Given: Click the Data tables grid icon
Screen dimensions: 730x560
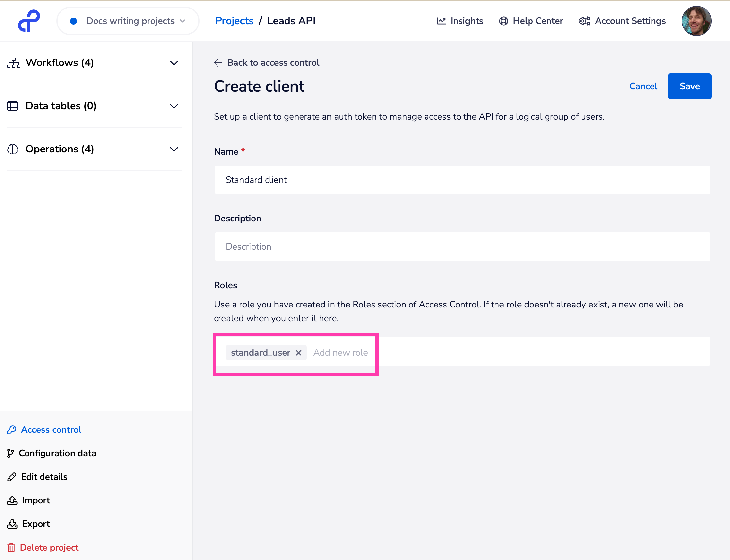Looking at the screenshot, I should pos(13,106).
